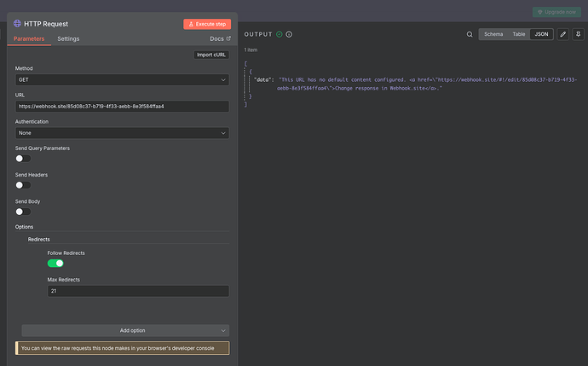The width and height of the screenshot is (588, 366).
Task: Open Docs external link
Action: click(x=220, y=38)
